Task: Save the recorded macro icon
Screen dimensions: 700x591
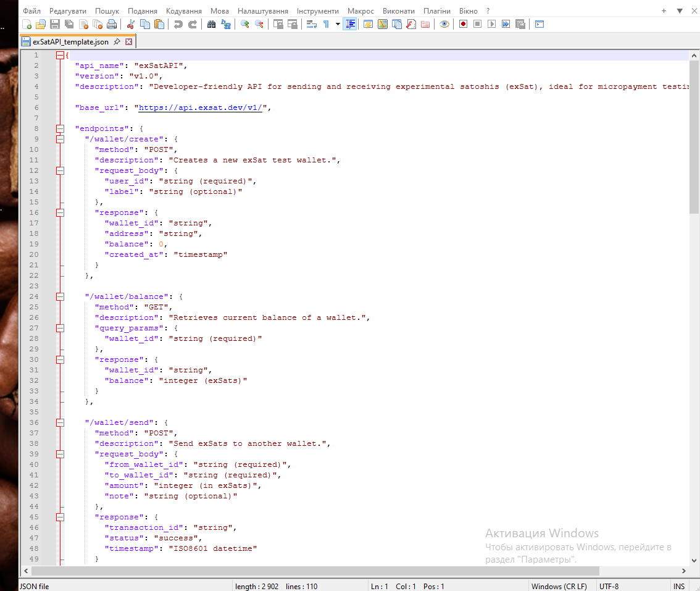Action: 520,24
